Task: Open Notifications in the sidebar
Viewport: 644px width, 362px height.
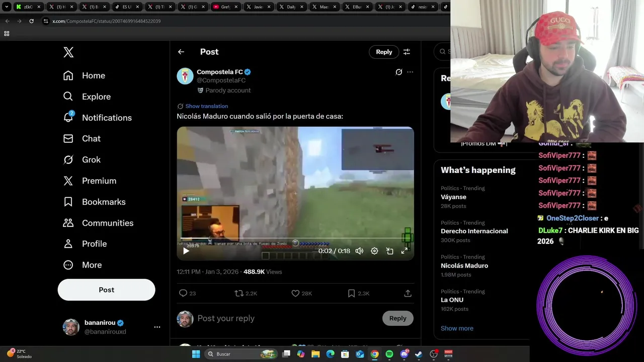Action: (x=97, y=118)
